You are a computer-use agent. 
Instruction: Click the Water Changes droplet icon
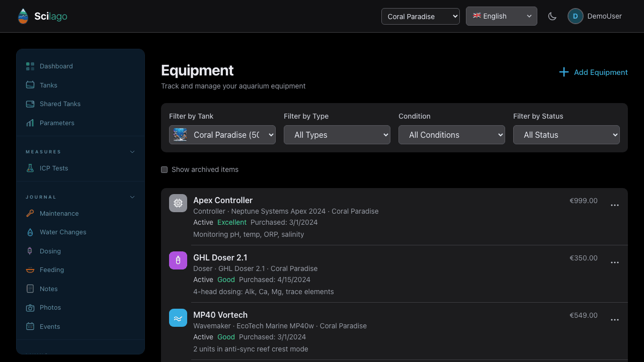[30, 232]
